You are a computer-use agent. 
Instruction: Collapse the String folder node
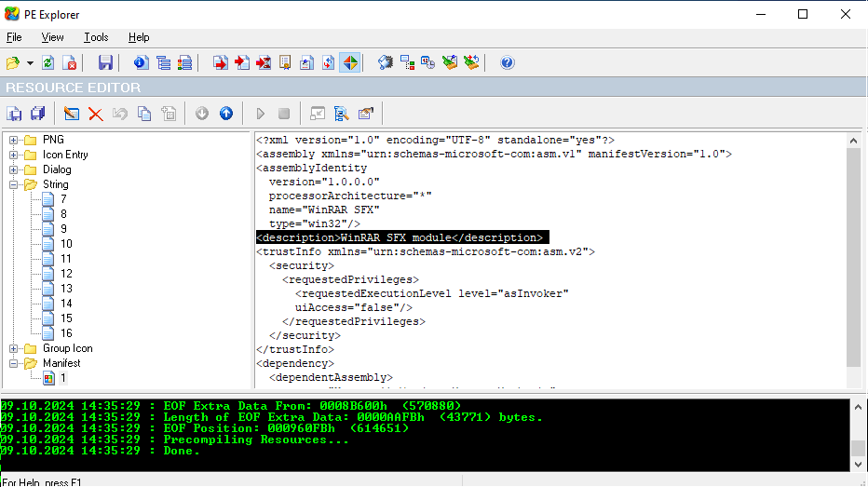[13, 185]
